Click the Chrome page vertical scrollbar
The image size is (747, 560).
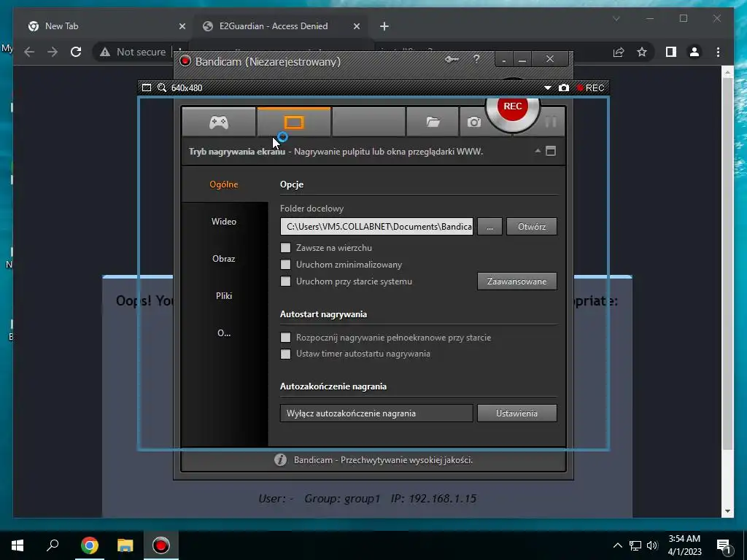coord(727,263)
